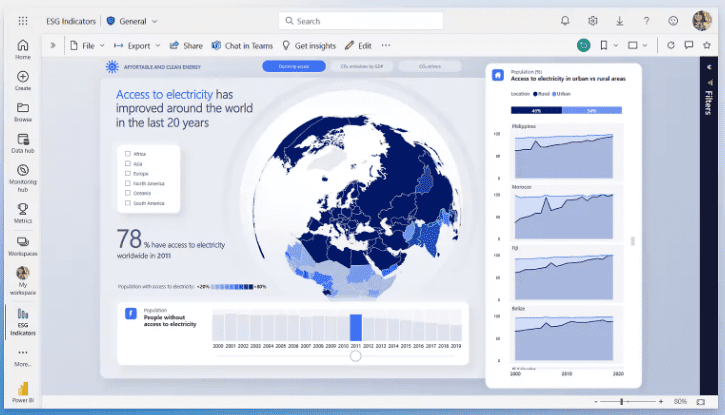
Task: Check the Oceania checkbox
Action: 128,193
